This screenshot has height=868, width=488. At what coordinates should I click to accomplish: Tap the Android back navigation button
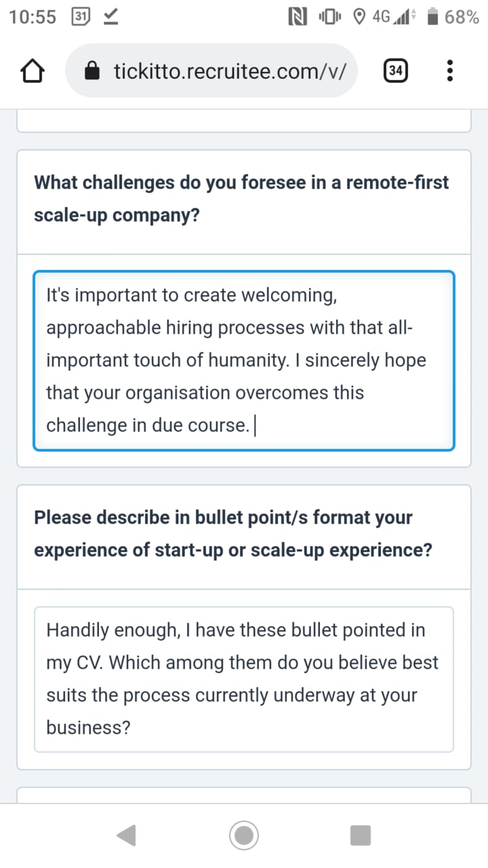[x=127, y=835]
